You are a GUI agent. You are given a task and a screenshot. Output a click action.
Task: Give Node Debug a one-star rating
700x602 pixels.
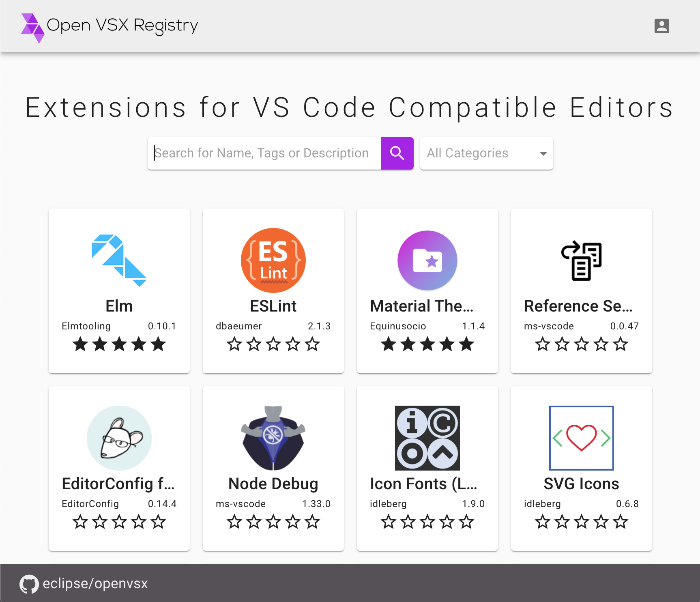(x=234, y=522)
